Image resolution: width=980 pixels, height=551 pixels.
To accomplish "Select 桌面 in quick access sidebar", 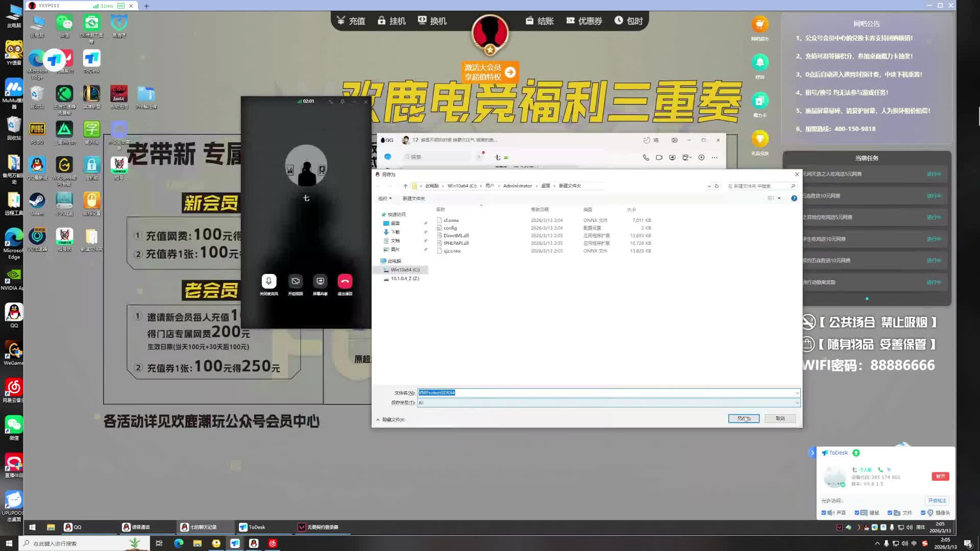I will click(x=395, y=223).
